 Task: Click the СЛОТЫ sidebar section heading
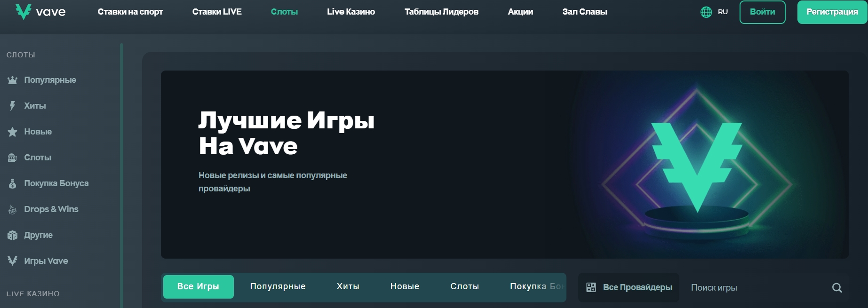click(x=21, y=55)
